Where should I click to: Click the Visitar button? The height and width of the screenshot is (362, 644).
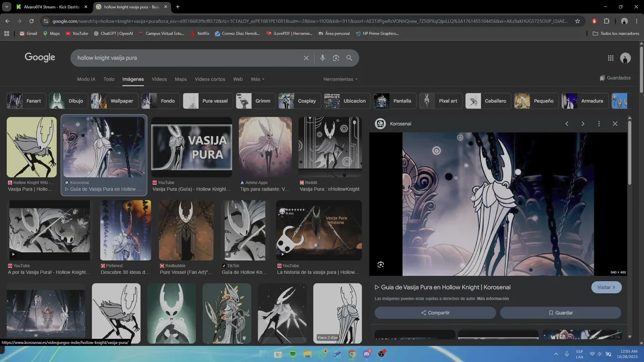[606, 287]
